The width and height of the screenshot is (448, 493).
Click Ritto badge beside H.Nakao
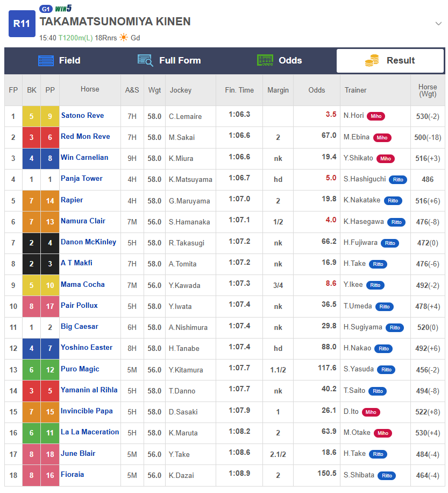[383, 349]
